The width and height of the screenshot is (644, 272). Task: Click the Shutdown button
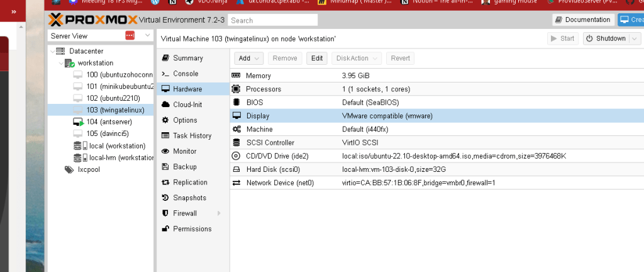click(606, 38)
